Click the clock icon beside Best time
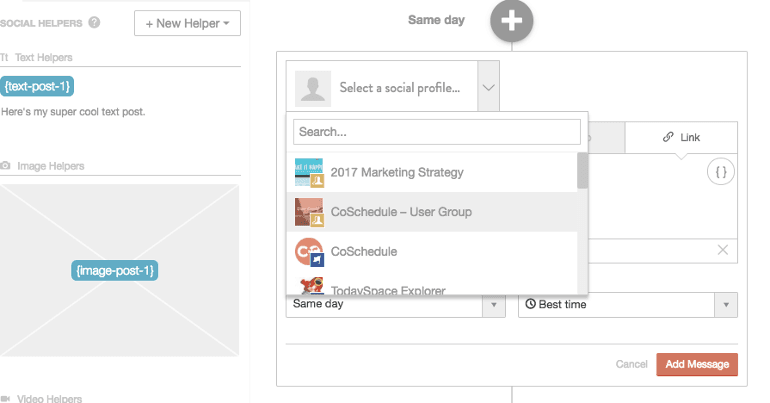Image resolution: width=770 pixels, height=403 pixels. click(x=530, y=304)
